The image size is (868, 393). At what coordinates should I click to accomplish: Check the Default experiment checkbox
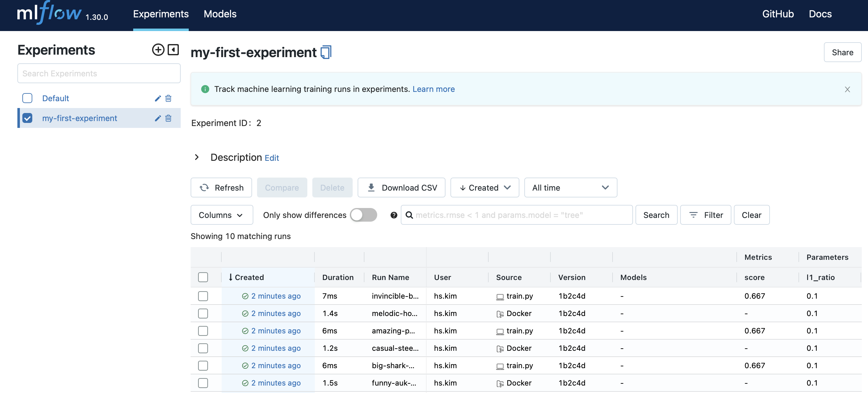[27, 98]
